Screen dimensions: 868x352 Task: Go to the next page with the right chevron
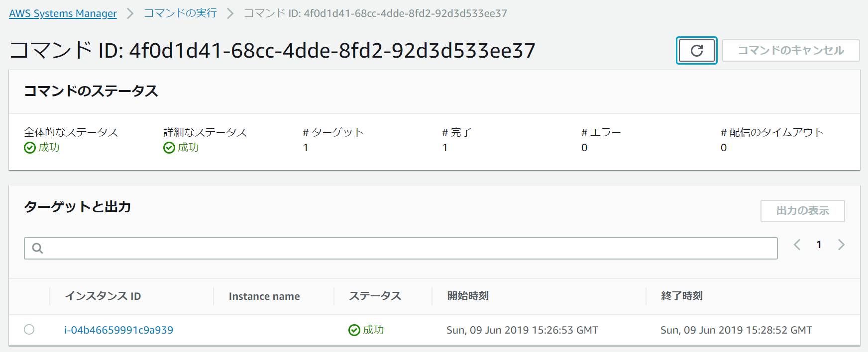coord(841,245)
